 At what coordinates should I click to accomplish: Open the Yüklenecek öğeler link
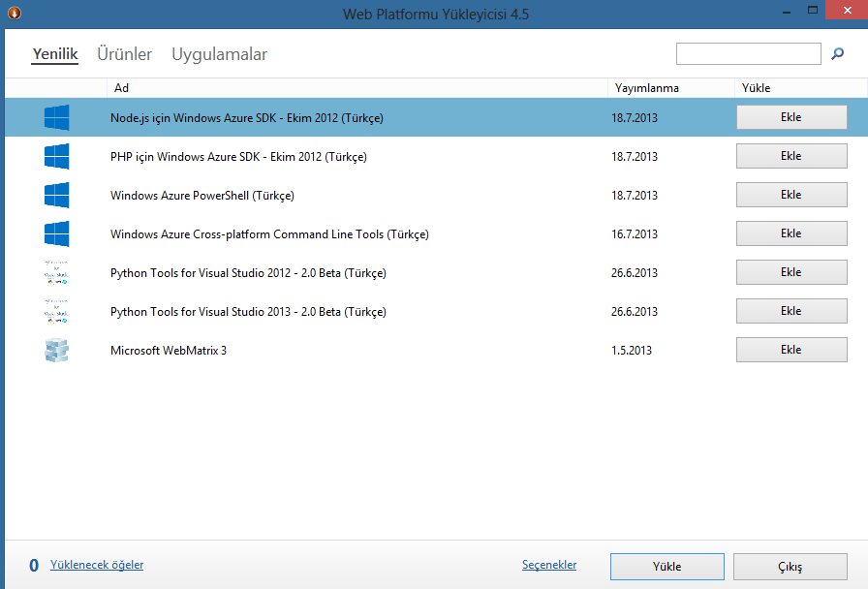(x=97, y=565)
